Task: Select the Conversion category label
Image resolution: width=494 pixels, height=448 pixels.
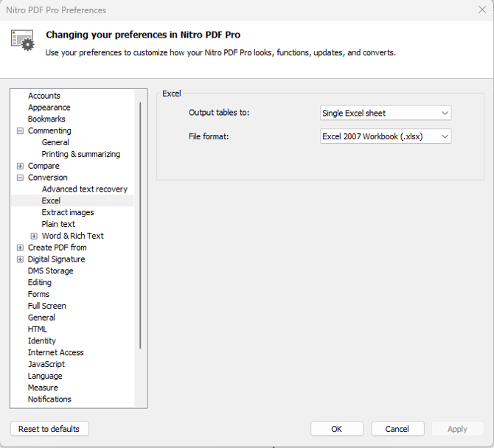Action: (x=48, y=178)
